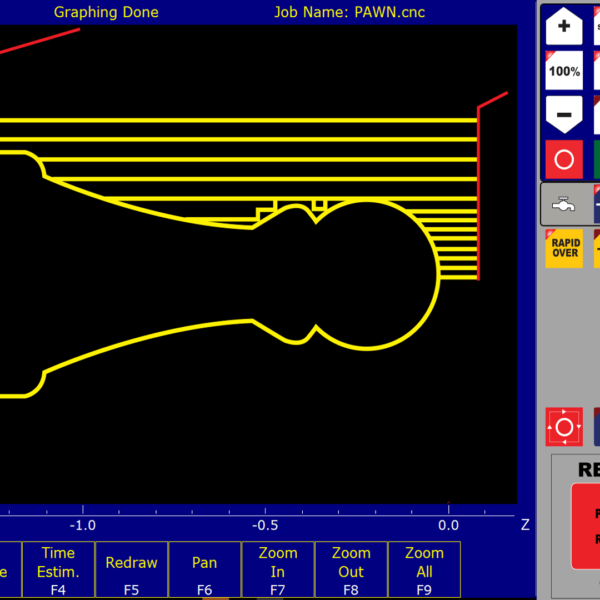Click the -0.5 Z axis label

point(265,525)
